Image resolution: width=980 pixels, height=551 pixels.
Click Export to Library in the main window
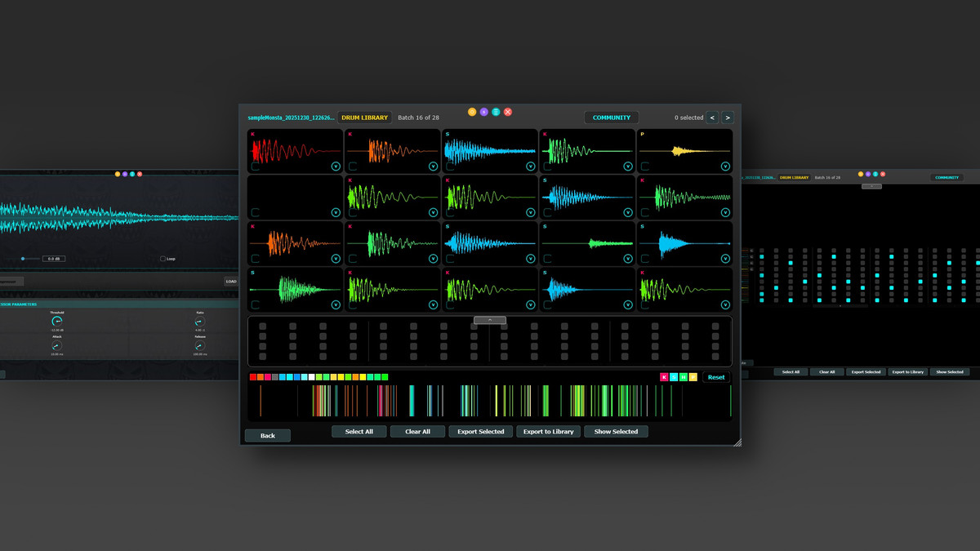[x=549, y=432]
